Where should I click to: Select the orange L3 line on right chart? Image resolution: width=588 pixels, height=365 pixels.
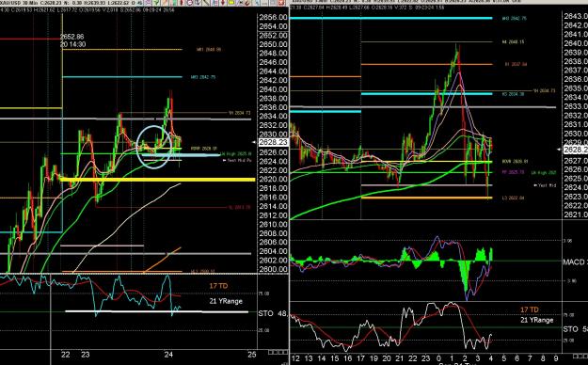tap(426, 198)
